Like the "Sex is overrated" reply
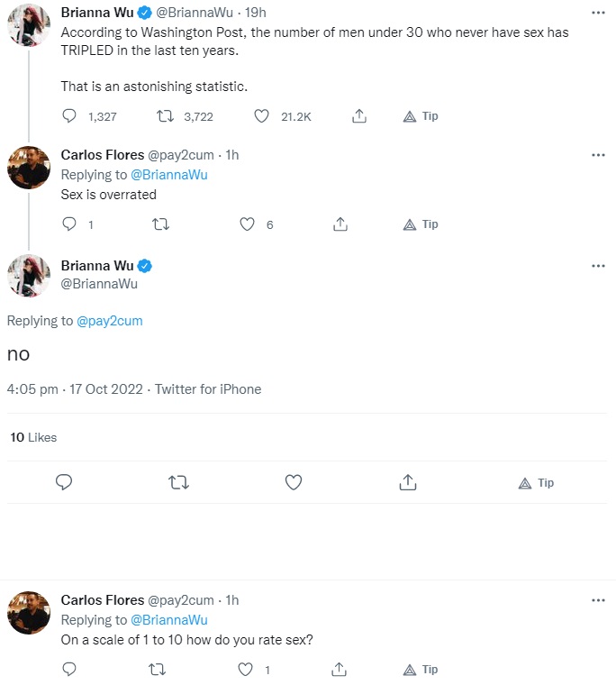Screen dimensions: 616x685 (247, 224)
